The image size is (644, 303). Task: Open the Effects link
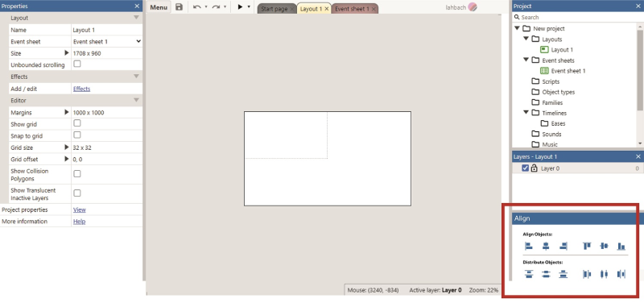coord(81,89)
